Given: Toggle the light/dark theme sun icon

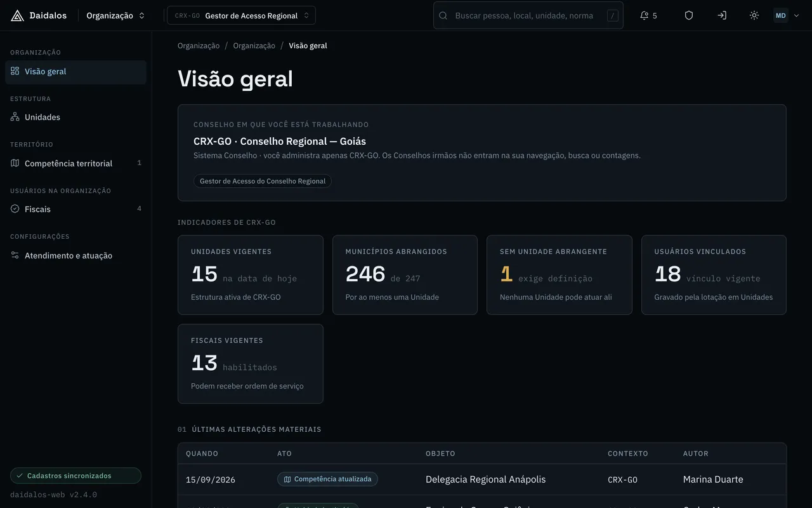Looking at the screenshot, I should [x=754, y=15].
